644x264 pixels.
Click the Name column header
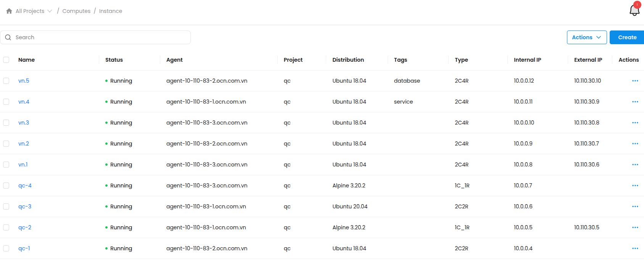point(26,60)
